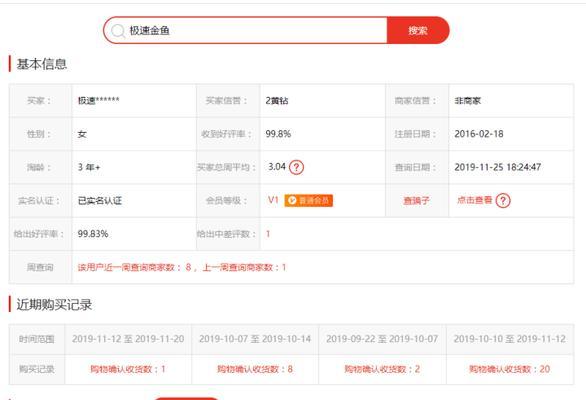Click the question mark beside 3.04
This screenshot has width=586, height=400.
[x=297, y=167]
